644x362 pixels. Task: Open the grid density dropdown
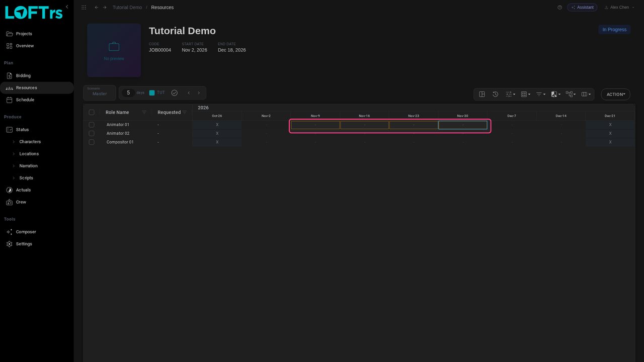525,94
